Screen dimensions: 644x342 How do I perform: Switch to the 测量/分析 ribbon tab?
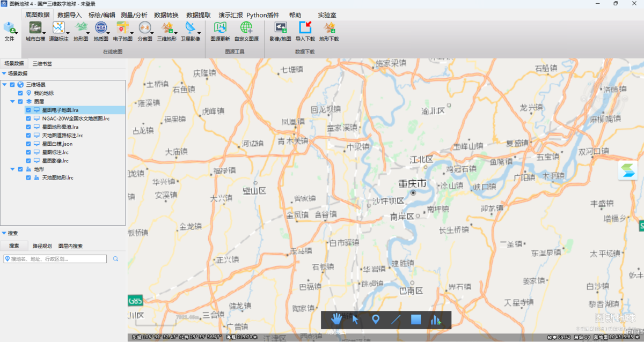[x=134, y=15]
